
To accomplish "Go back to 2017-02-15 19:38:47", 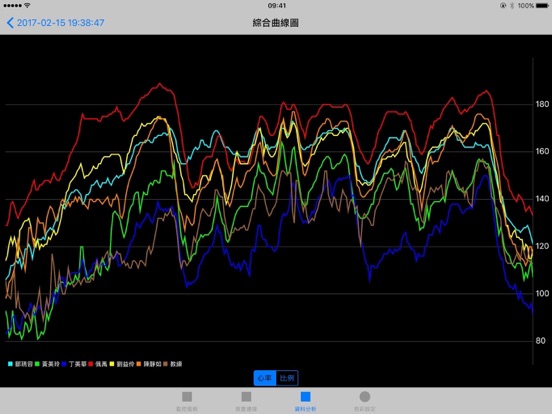I will point(55,23).
